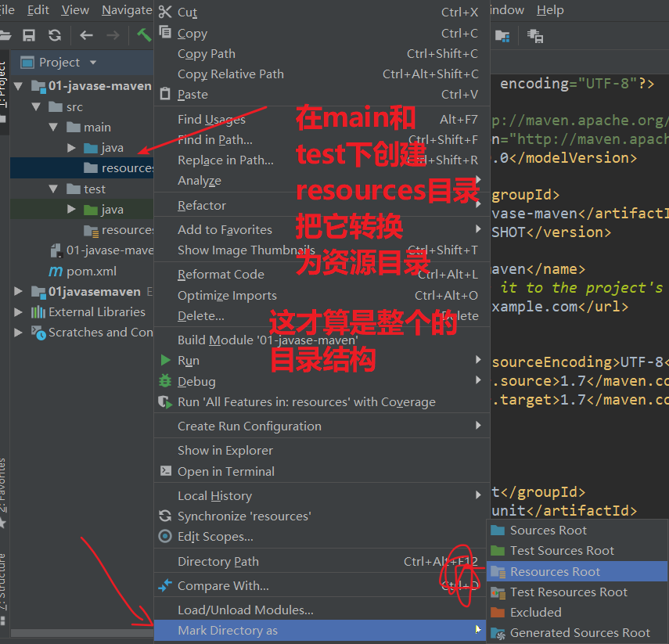Choose Resources Root from the submenu
This screenshot has width=669, height=644.
[555, 571]
